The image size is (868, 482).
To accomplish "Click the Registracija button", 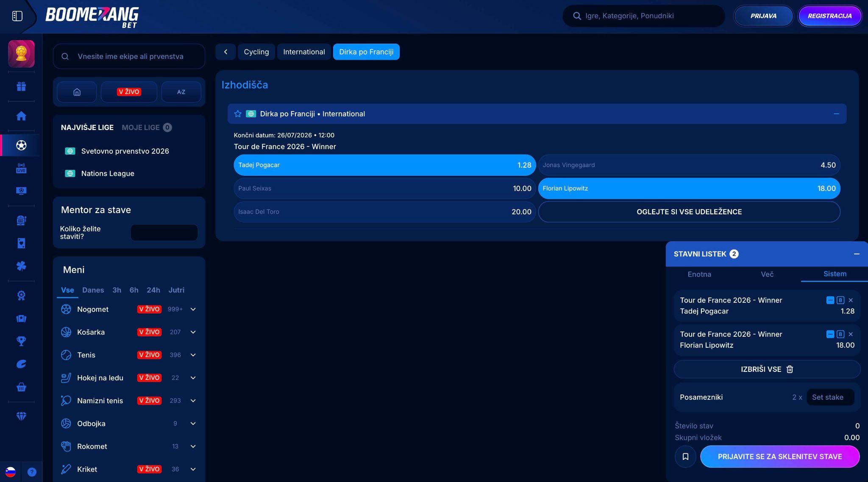I will point(829,16).
